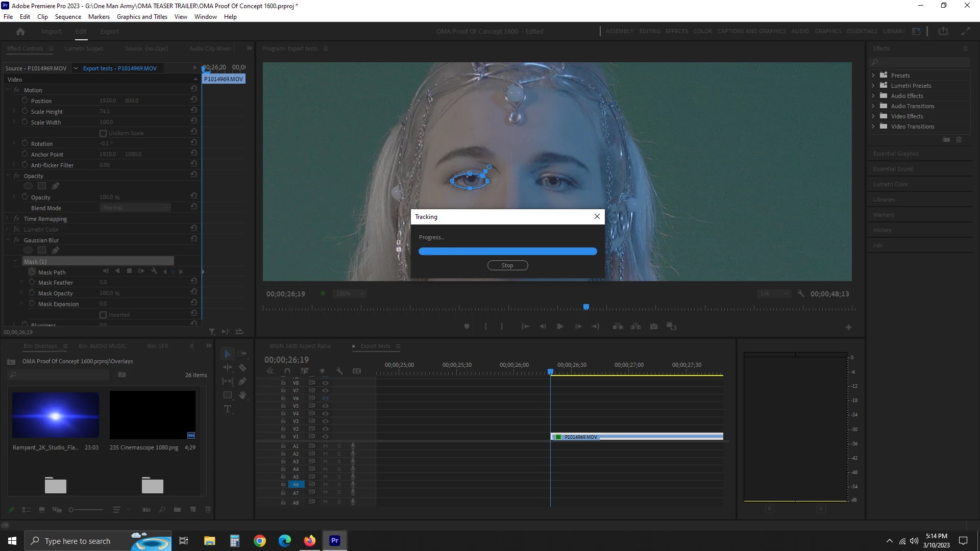
Task: Toggle V6 track output eye icon
Action: 325,398
